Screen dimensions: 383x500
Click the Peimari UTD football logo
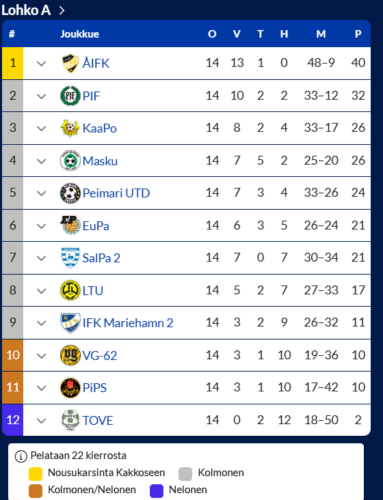70,193
